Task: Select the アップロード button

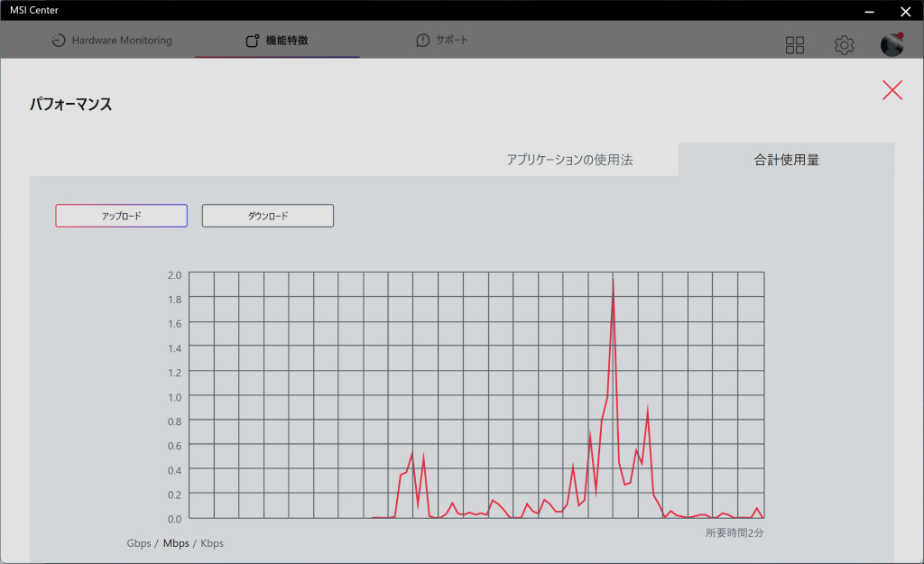Action: click(122, 216)
